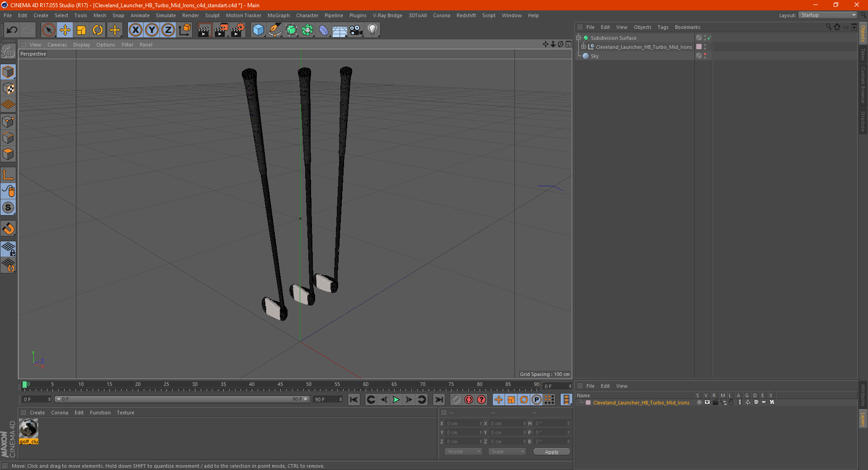Jump to the animation start
Screen dimensions: 868x470
pyautogui.click(x=354, y=399)
